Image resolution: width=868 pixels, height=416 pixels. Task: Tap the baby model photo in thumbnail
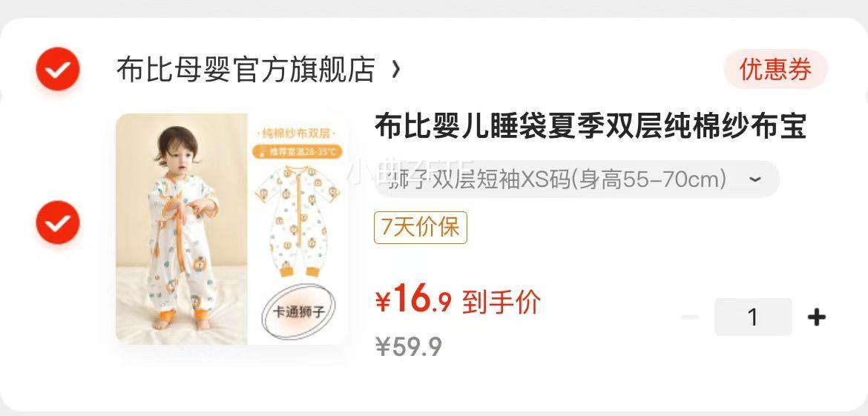182,229
